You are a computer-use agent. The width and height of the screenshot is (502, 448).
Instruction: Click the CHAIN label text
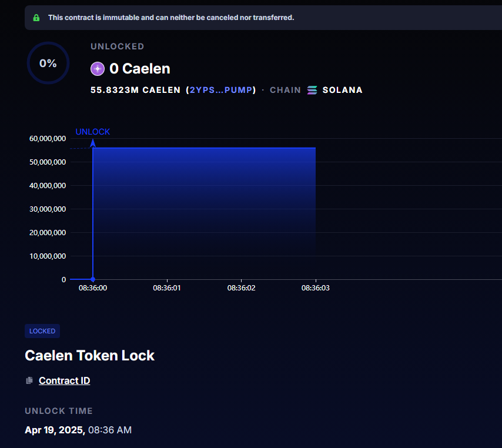coord(285,90)
